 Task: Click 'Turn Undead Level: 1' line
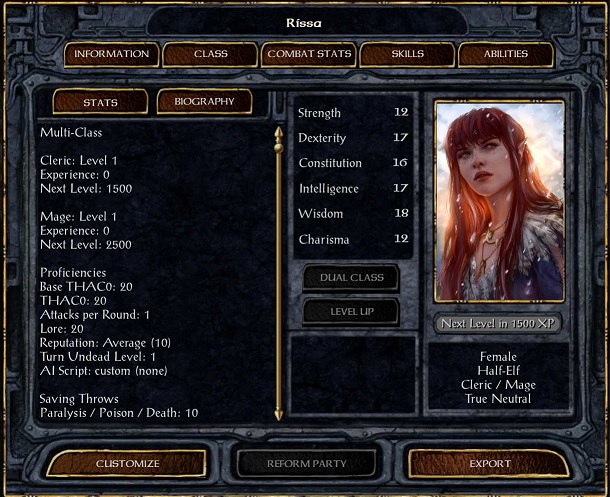98,357
